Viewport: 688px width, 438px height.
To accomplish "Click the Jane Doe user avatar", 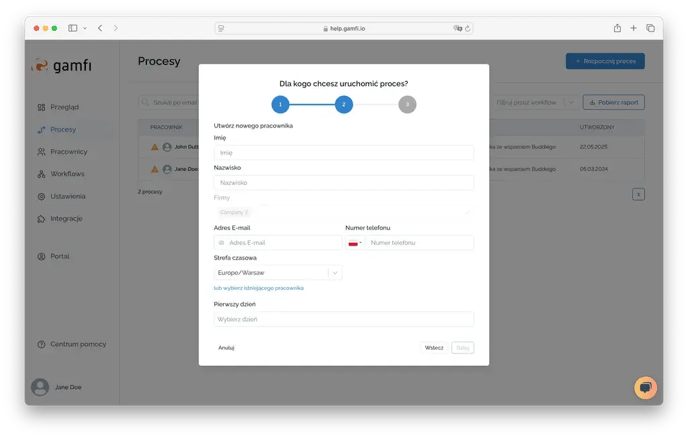I will pyautogui.click(x=40, y=387).
